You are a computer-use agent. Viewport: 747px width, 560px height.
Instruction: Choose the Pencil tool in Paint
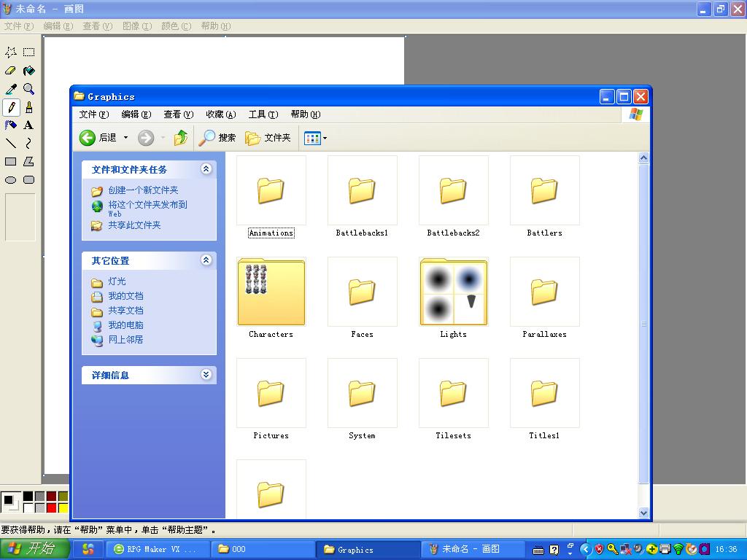10,107
